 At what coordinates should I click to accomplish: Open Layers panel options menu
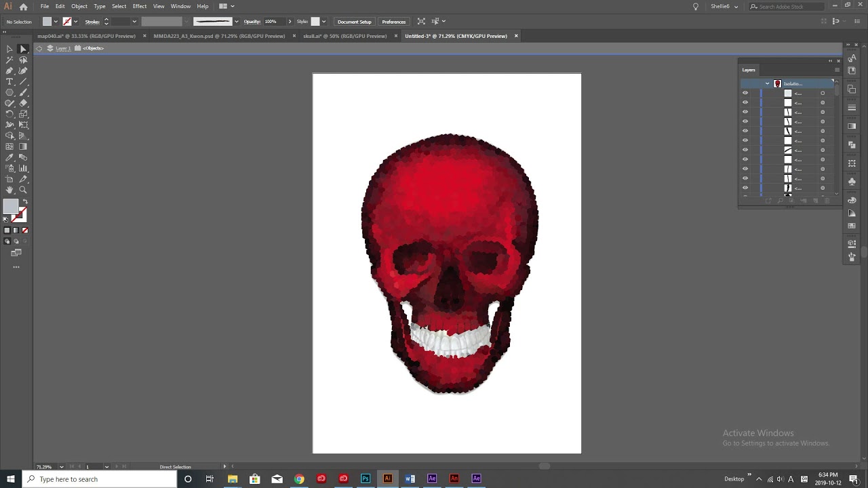[x=837, y=70]
